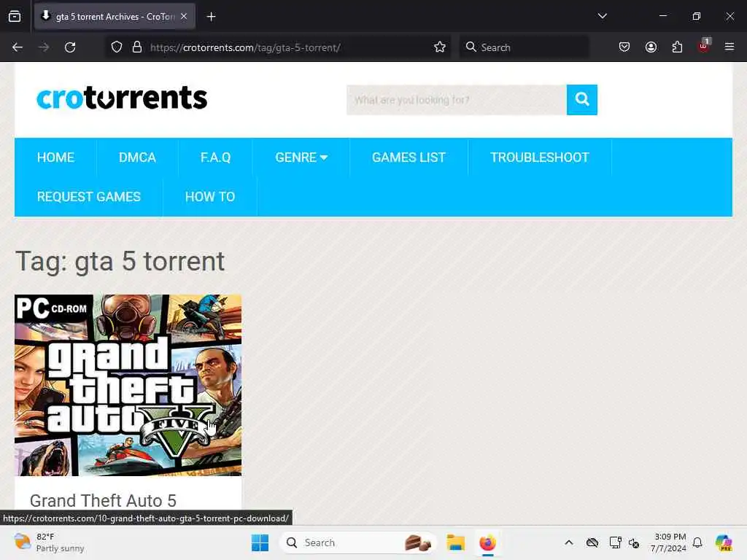Click Grand Theft Auto 5 title link

point(103,500)
